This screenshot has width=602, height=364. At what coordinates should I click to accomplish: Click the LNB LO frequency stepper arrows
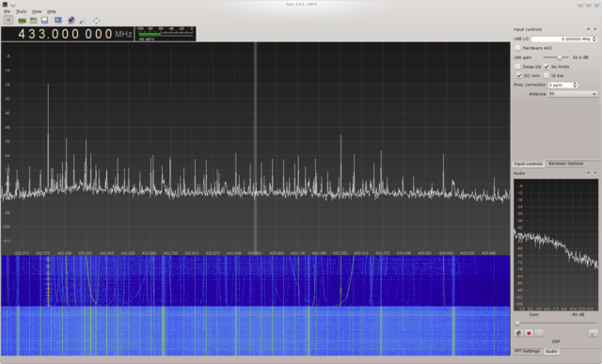click(x=594, y=39)
